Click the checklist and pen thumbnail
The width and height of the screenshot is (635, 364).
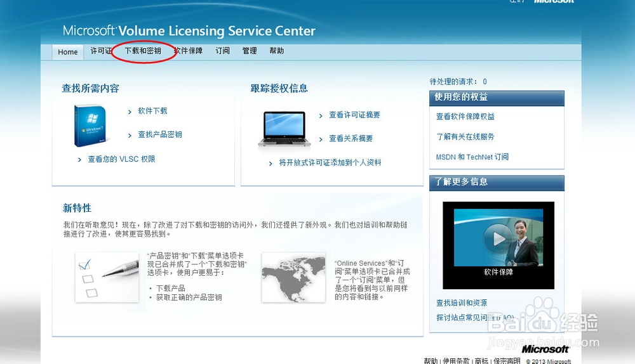tap(107, 278)
